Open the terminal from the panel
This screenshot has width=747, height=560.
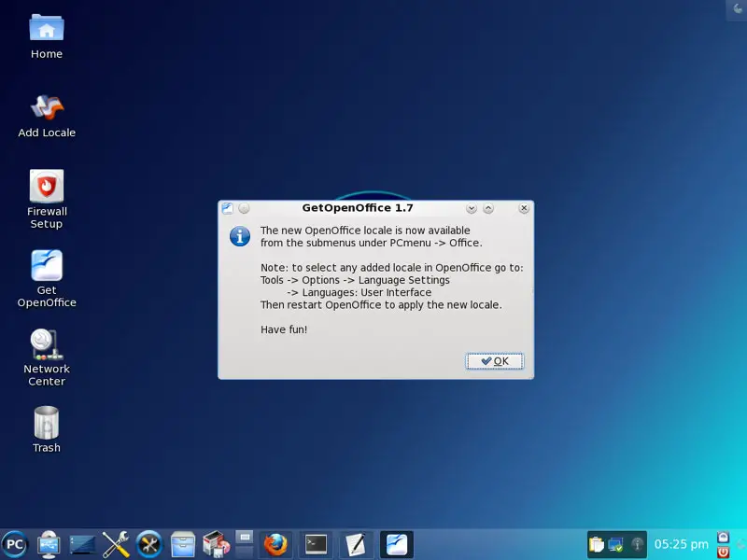[x=316, y=544]
